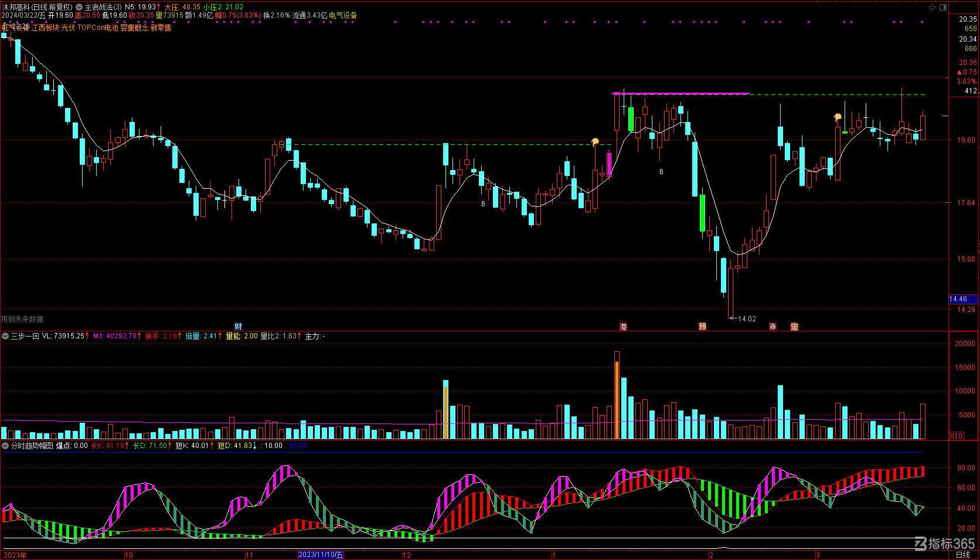Click the 量能: 2.00 value
Viewport: 980px width, 560px height.
pyautogui.click(x=242, y=336)
